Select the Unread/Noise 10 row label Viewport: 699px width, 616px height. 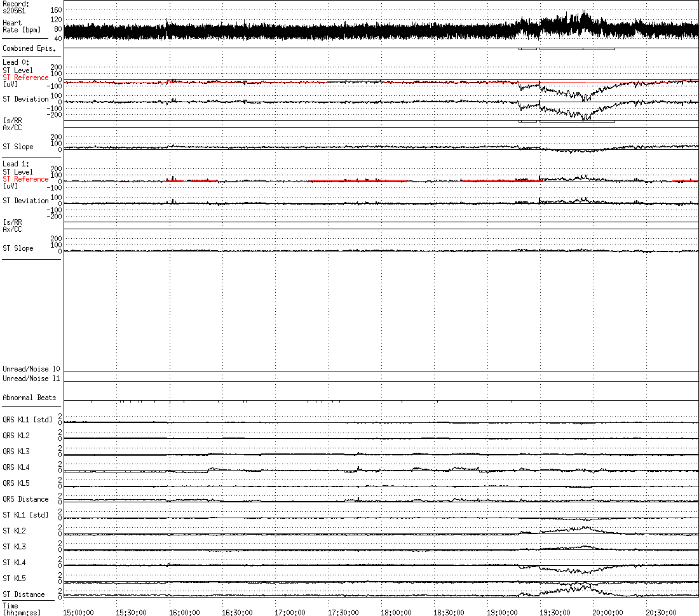pos(31,369)
